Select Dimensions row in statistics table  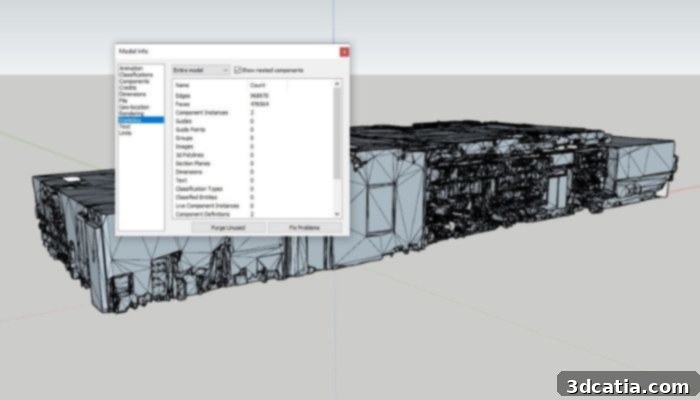click(253, 172)
